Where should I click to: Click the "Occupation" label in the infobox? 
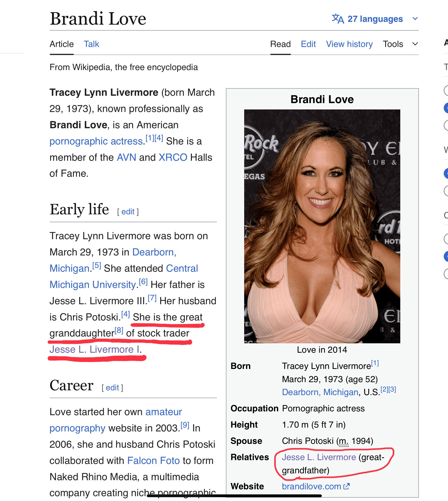coord(254,409)
